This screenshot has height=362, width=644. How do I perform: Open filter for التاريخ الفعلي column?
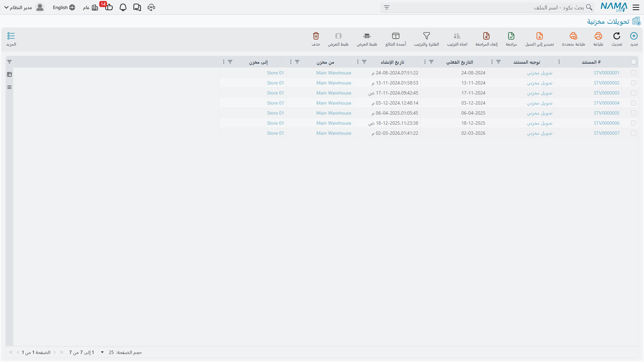coord(431,62)
